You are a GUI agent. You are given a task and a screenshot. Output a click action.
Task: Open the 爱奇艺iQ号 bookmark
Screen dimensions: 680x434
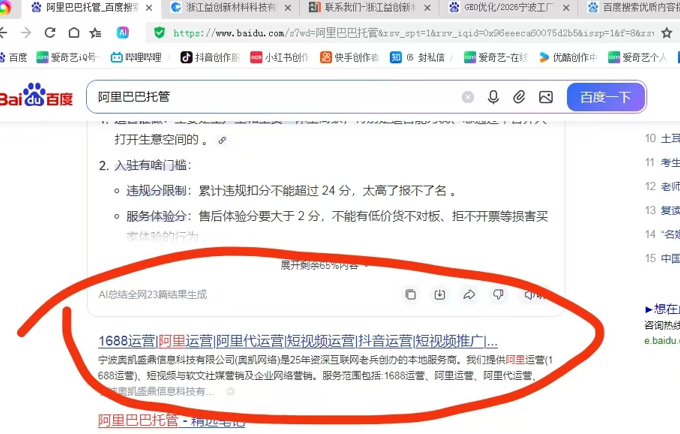pos(67,57)
